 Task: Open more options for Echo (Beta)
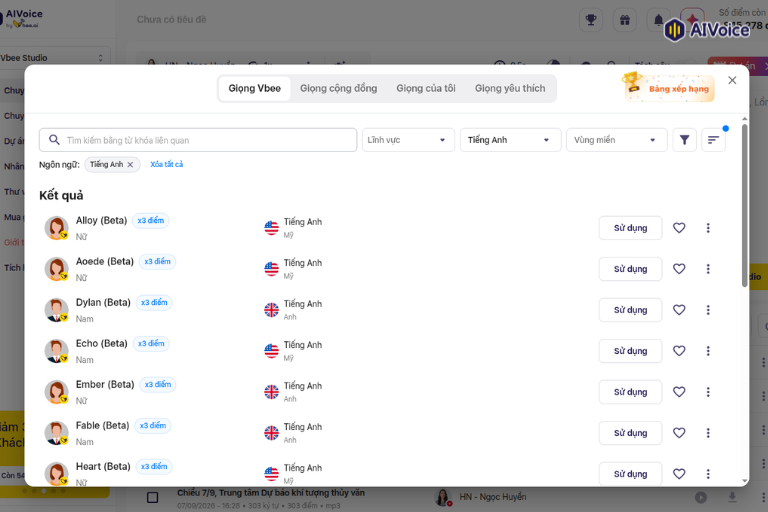(708, 351)
